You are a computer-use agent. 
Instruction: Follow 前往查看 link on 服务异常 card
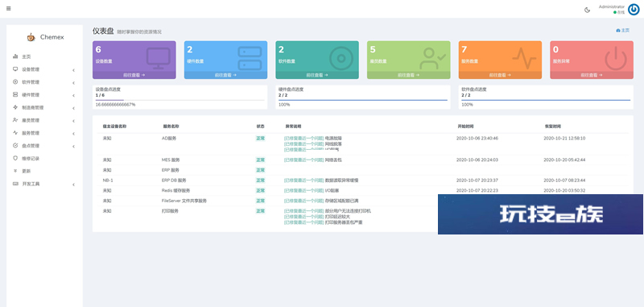592,75
